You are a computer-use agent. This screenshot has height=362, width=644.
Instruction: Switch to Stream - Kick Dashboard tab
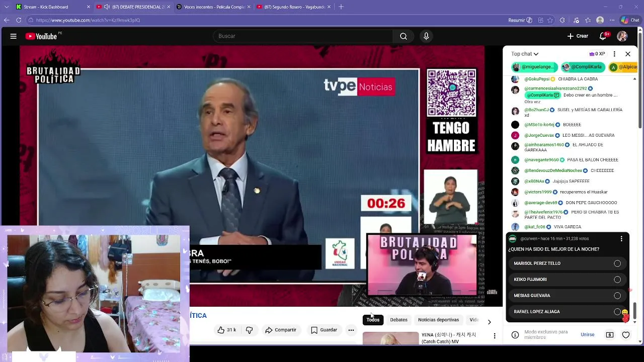pos(53,7)
